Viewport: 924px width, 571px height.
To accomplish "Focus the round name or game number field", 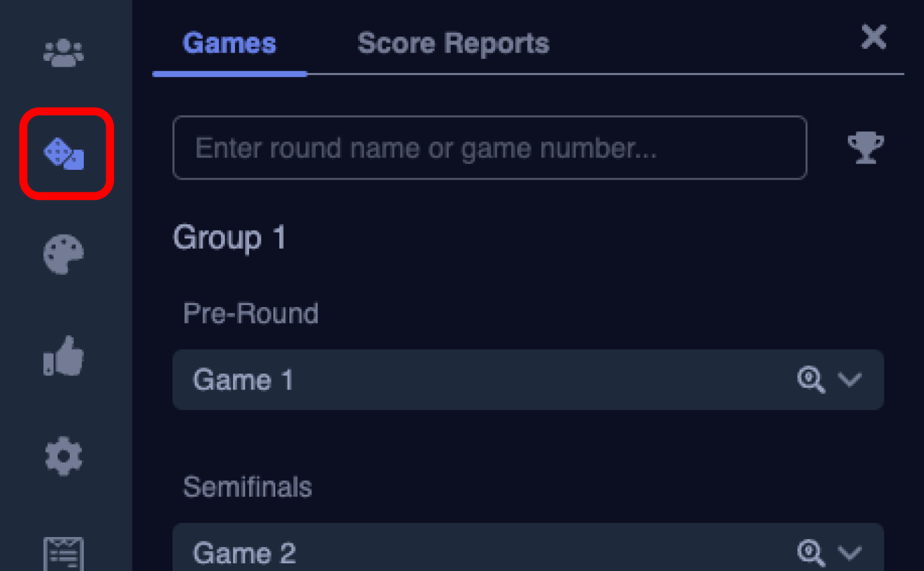I will (489, 148).
